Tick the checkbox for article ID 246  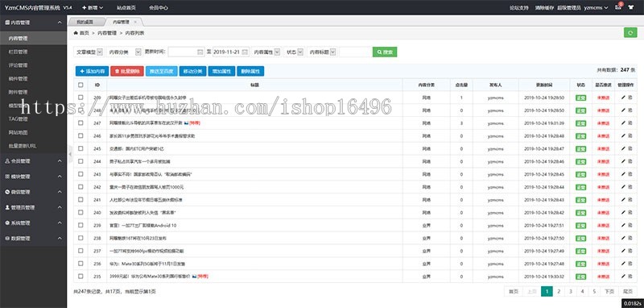[x=80, y=135]
